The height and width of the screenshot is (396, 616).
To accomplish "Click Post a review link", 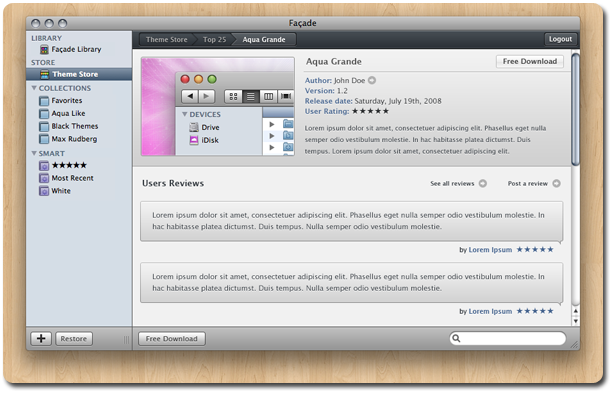I will (x=528, y=183).
